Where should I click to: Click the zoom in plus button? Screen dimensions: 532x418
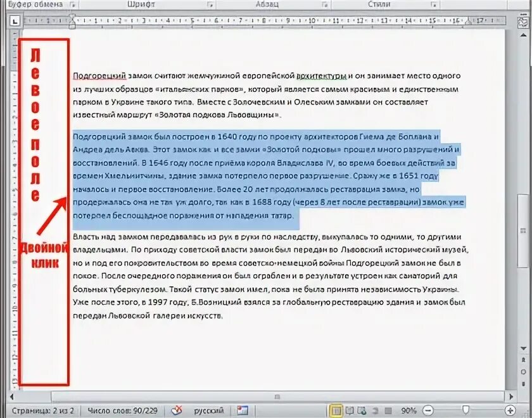(x=510, y=411)
